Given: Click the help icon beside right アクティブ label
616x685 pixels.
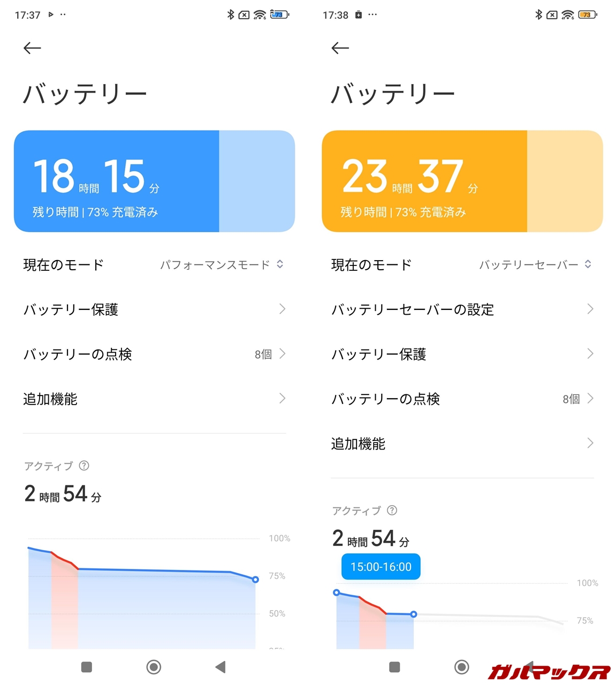Looking at the screenshot, I should (x=392, y=511).
